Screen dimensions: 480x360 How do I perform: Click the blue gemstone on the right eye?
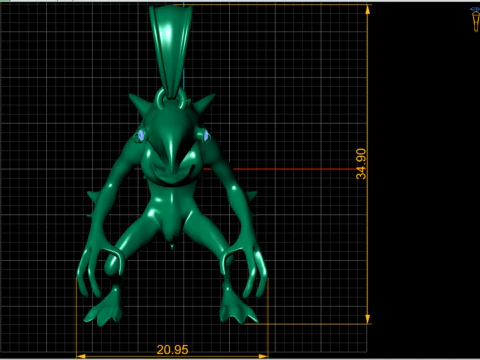click(206, 135)
